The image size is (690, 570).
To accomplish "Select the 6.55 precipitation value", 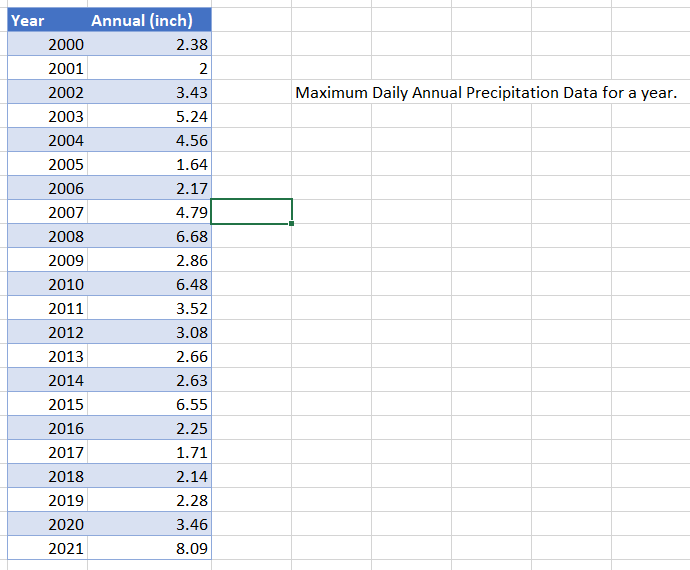I will point(149,404).
